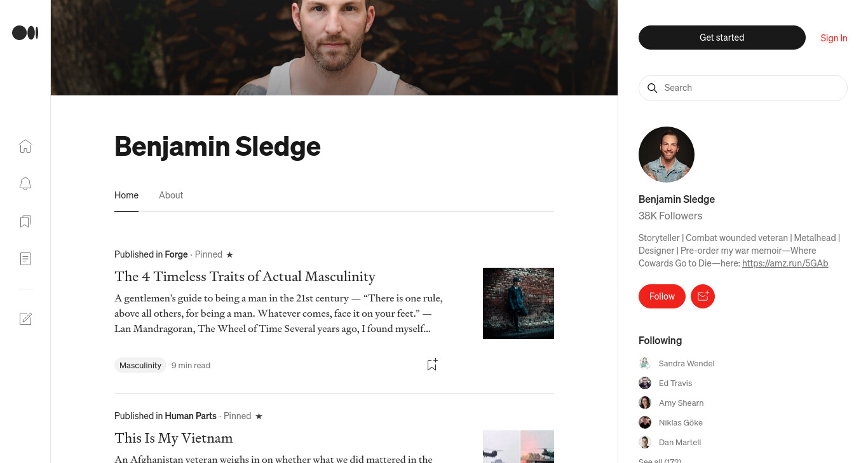Switch to the About tab
The width and height of the screenshot is (868, 463).
pyautogui.click(x=171, y=195)
